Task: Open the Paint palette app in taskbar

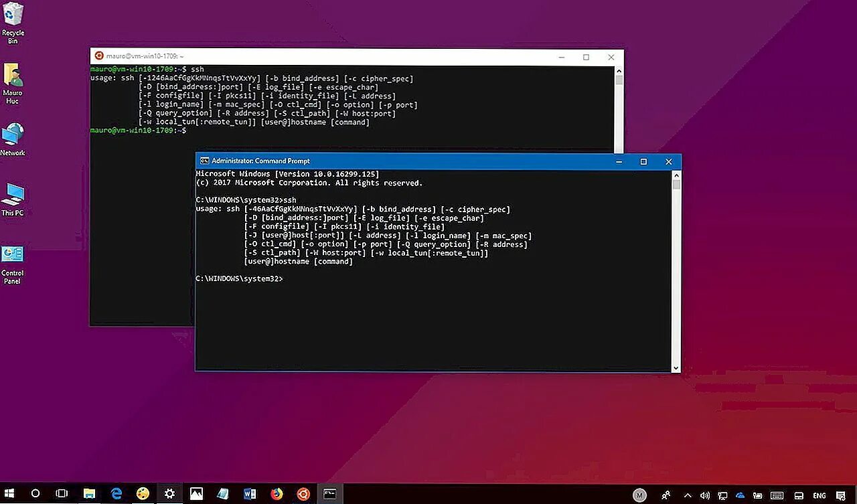Action: (x=143, y=494)
